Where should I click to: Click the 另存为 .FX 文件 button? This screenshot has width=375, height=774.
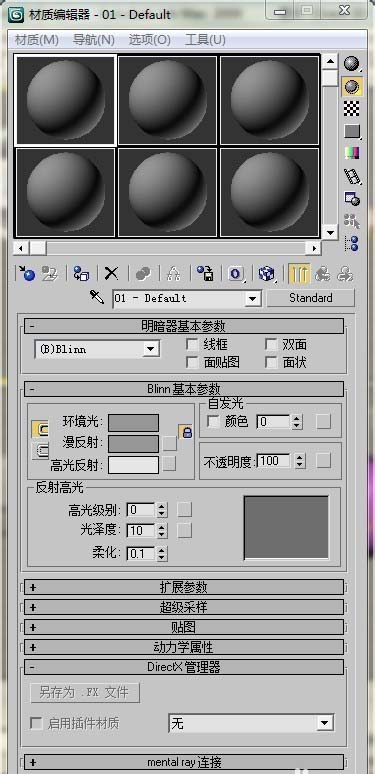(84, 693)
